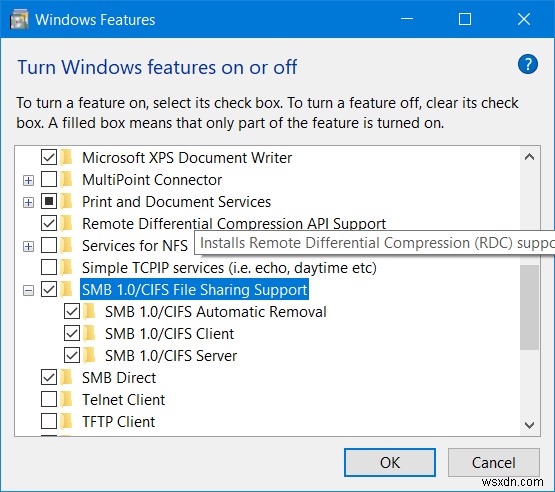
Task: Click folder icon beside SMB 1.0/CIFS Automatic Removal
Action: click(x=90, y=311)
